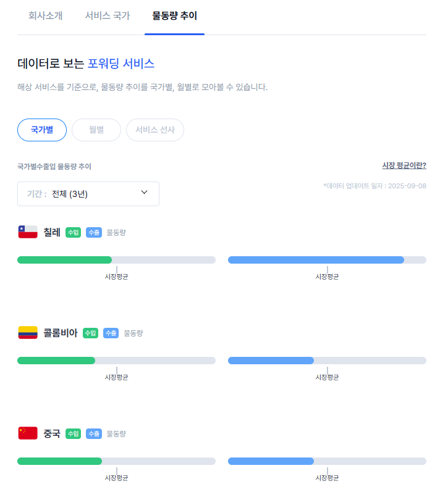Click Colombia's green 수입 badge

[90, 333]
